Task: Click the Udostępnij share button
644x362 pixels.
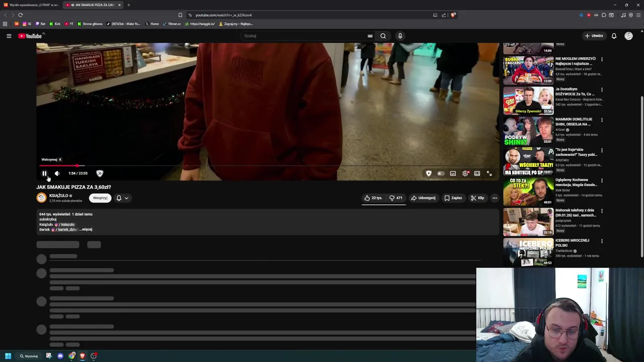Action: [x=423, y=198]
